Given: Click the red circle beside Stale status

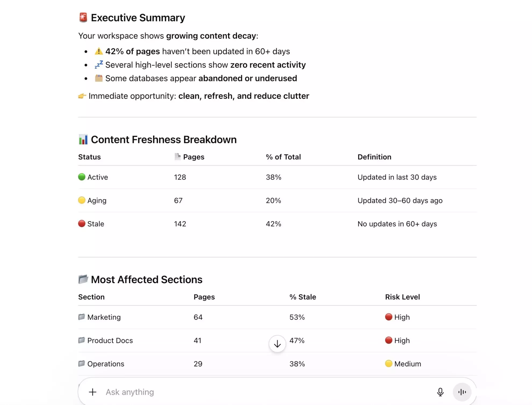Looking at the screenshot, I should (x=81, y=224).
